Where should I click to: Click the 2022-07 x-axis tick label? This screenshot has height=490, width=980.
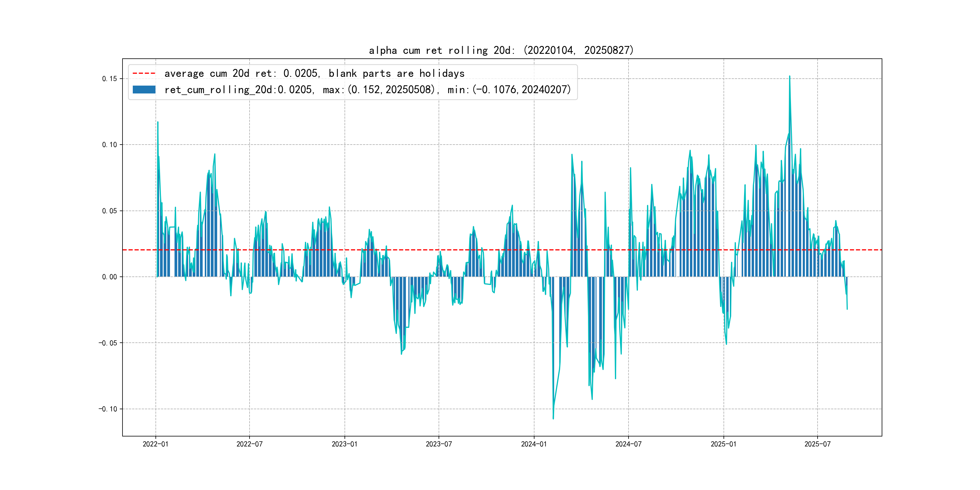[x=249, y=444]
